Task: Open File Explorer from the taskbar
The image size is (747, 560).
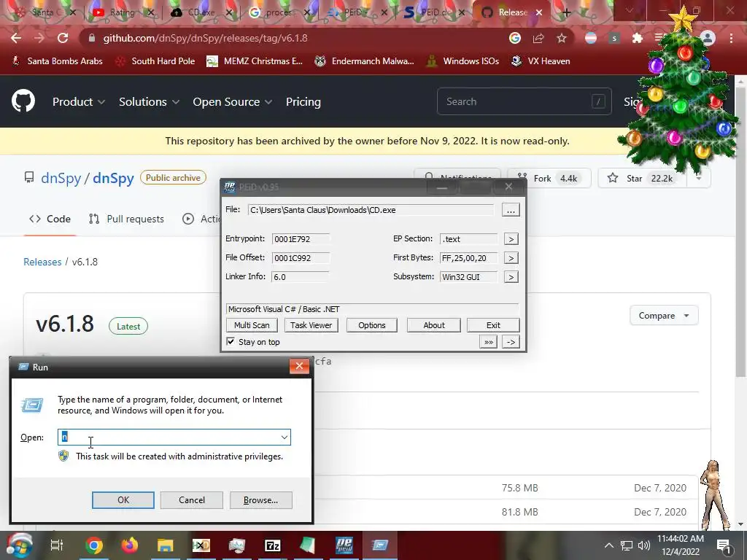Action: coord(166,545)
